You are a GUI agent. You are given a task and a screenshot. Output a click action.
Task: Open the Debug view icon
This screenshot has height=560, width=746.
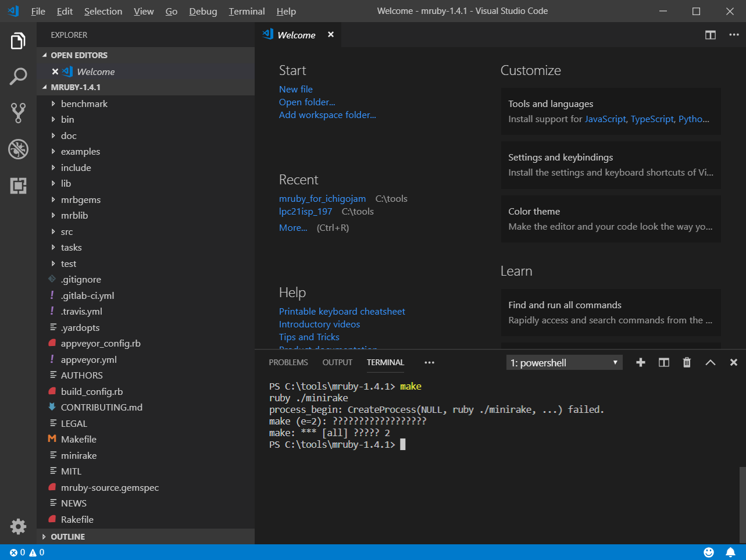click(x=18, y=149)
